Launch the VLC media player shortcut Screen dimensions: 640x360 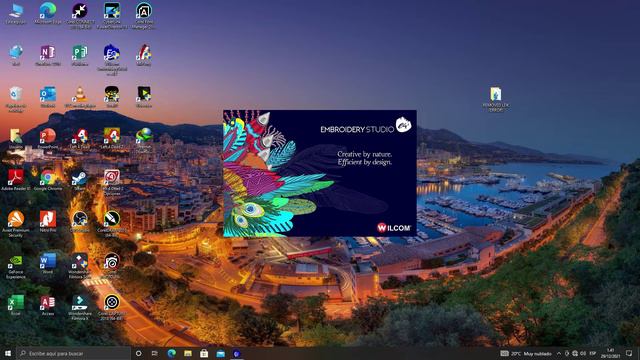(x=80, y=97)
